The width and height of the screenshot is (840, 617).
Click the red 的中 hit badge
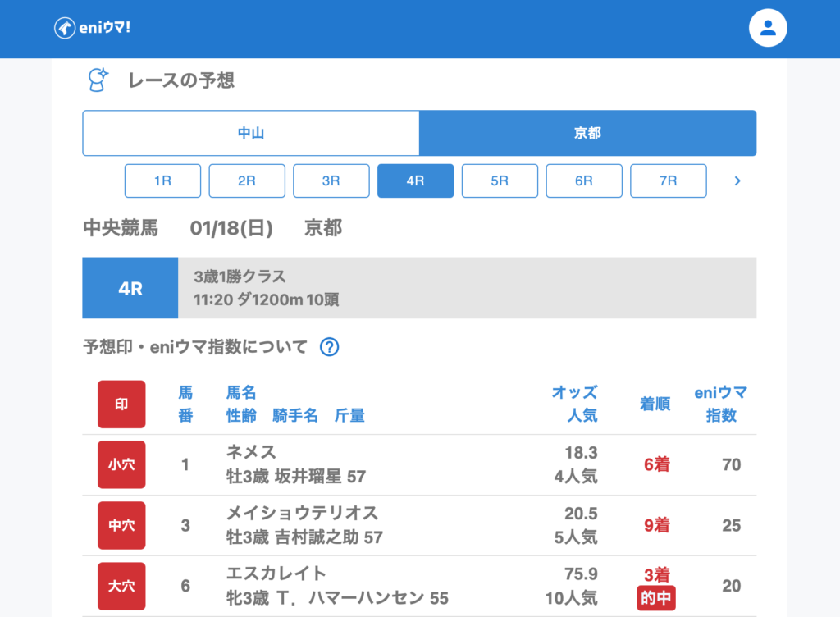[x=655, y=599]
